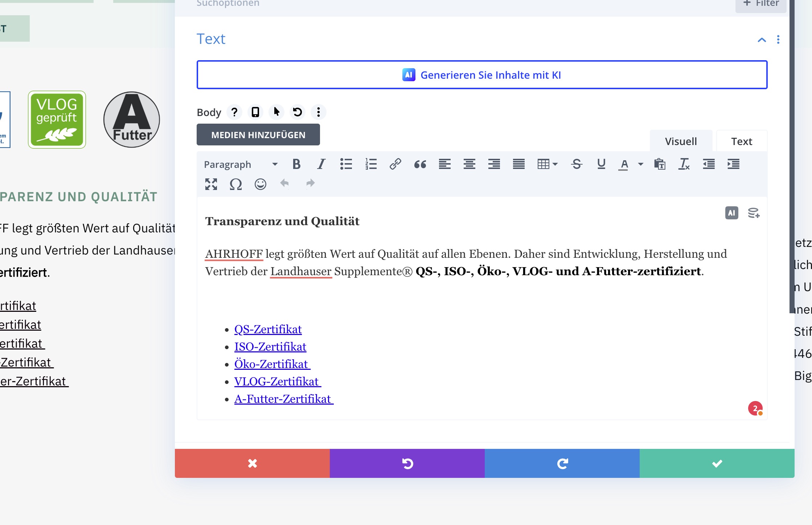This screenshot has width=812, height=525.
Task: Undo changes with purple button
Action: click(407, 463)
